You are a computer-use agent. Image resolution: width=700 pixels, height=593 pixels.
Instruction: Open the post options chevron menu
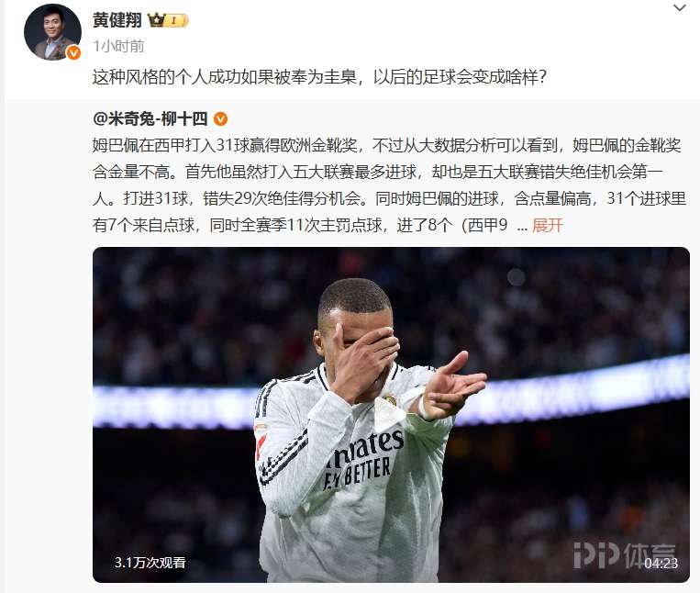[680, 7]
